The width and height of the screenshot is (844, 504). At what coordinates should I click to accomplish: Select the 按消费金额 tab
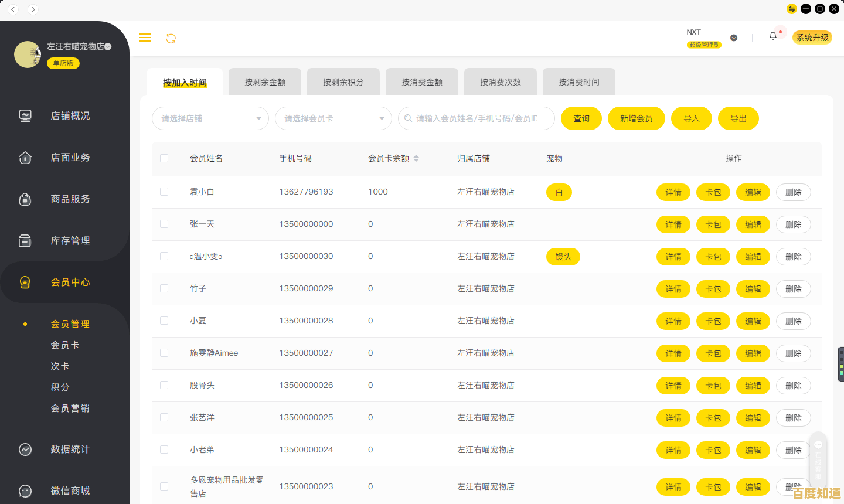421,81
